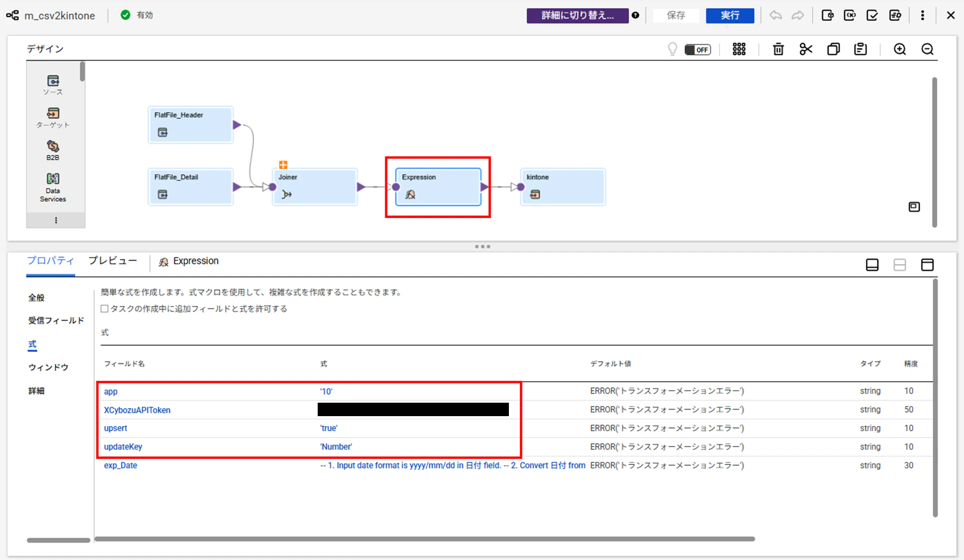Select the ターゲット target transformation in palette
Screen dimensions: 964x560
point(53,117)
